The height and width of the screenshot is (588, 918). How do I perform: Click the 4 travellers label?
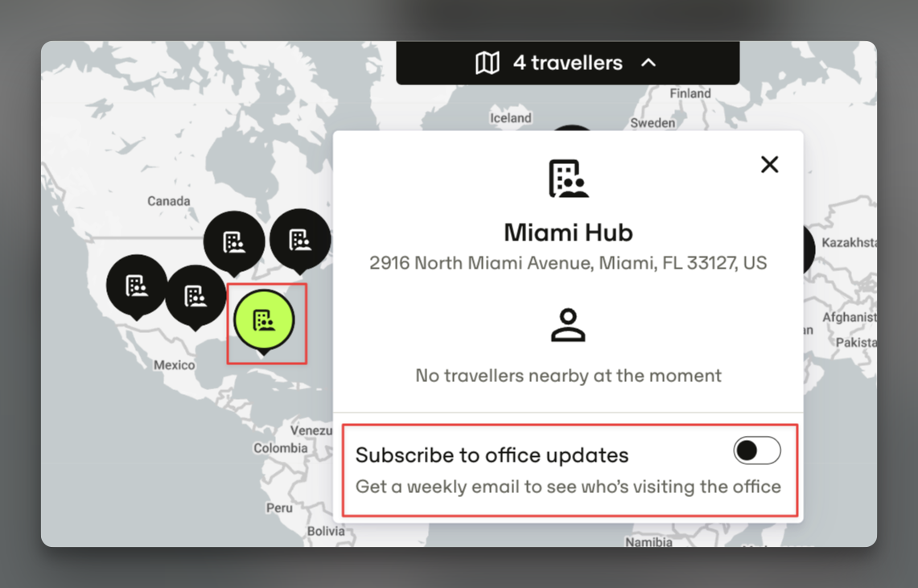coord(567,63)
